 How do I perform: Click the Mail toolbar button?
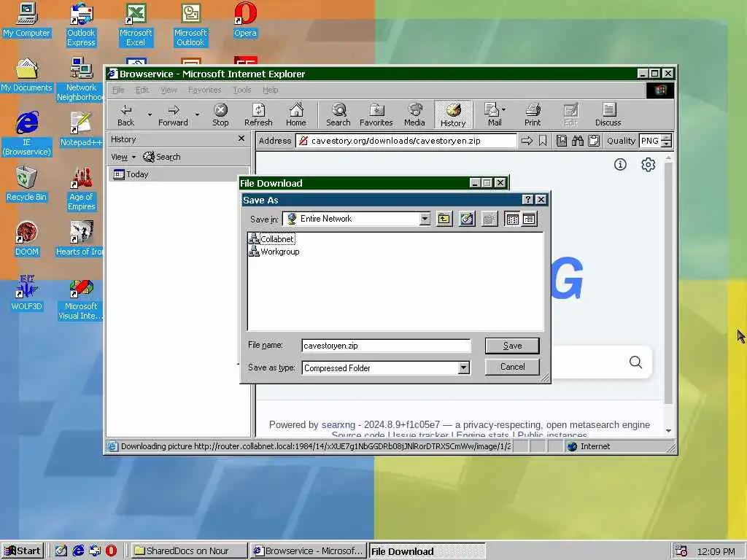point(495,114)
